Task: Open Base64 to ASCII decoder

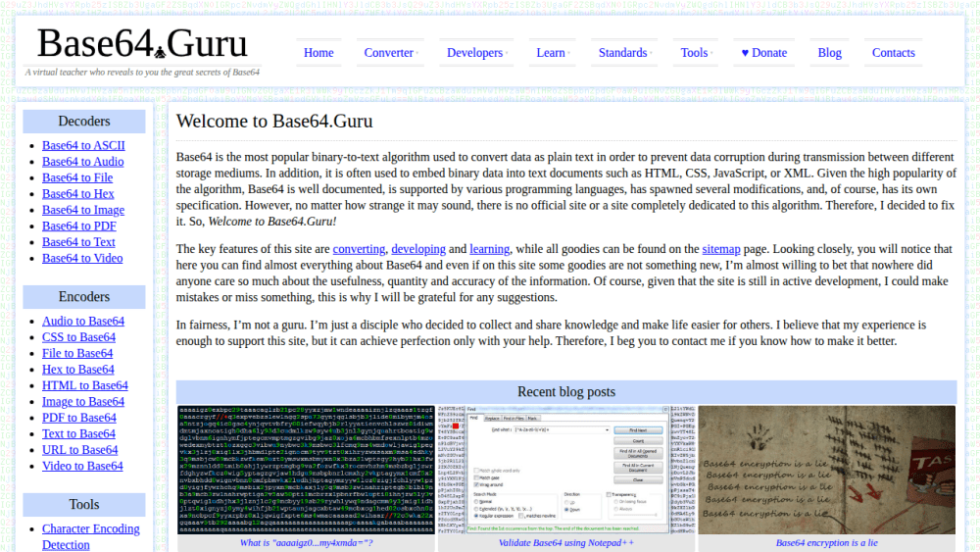Action: tap(83, 146)
